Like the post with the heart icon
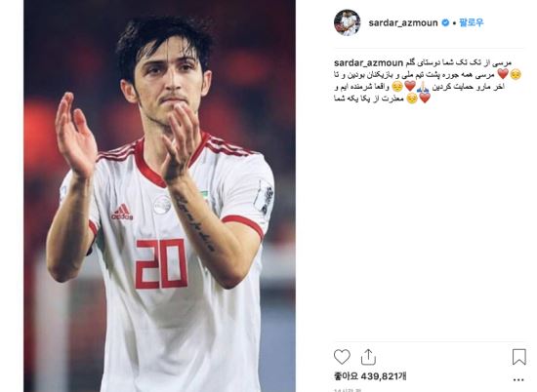Viewport: 537px width, 392px height. coord(342,357)
